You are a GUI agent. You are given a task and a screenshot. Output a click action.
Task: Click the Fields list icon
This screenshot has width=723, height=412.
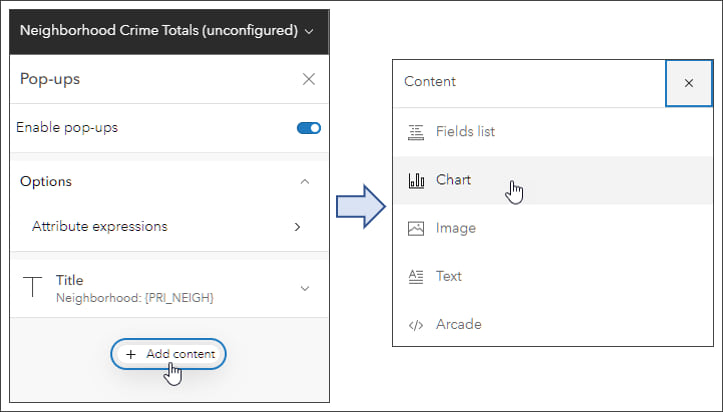[417, 132]
